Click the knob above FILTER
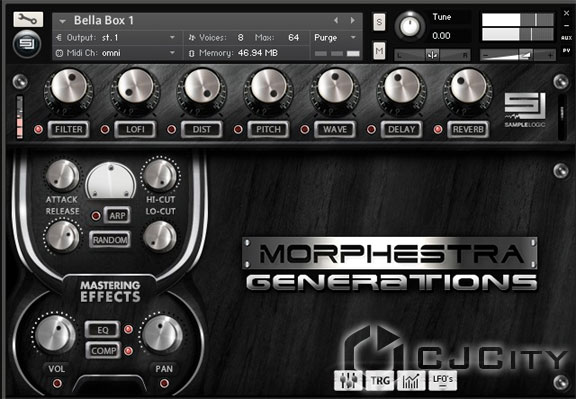The width and height of the screenshot is (576, 399). coord(69,87)
